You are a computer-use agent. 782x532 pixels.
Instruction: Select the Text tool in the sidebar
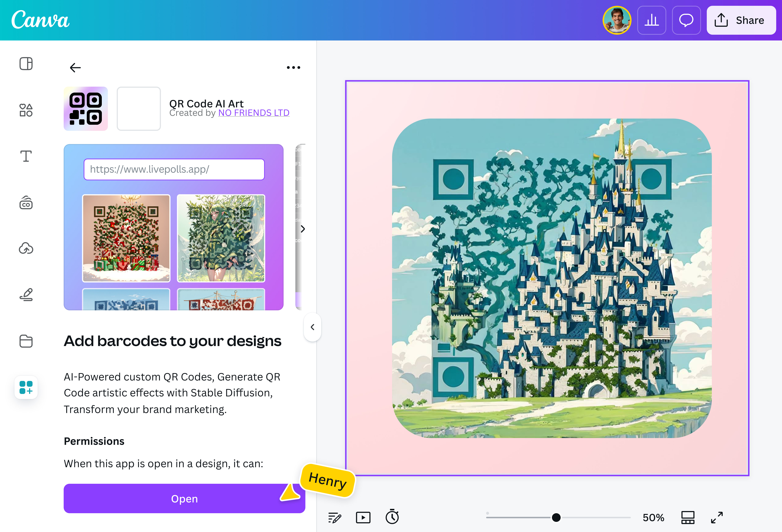(26, 156)
